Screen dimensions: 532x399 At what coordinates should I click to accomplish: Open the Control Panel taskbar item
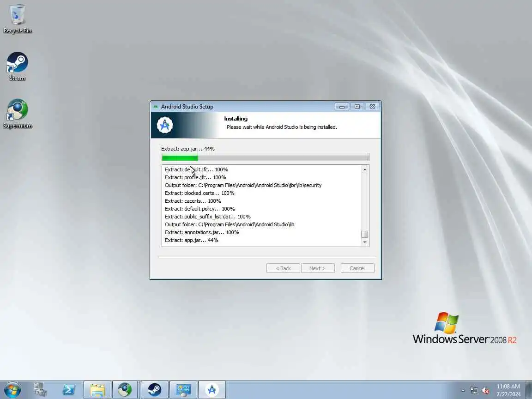(x=183, y=390)
